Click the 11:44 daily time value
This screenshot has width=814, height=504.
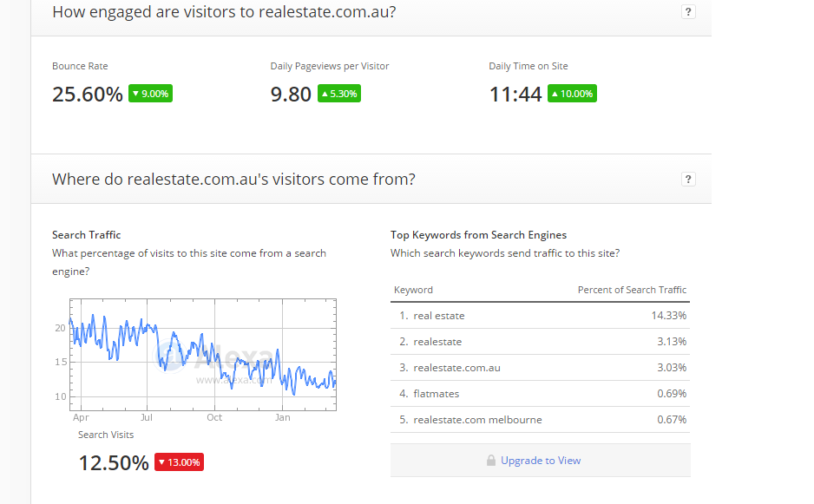tap(515, 95)
